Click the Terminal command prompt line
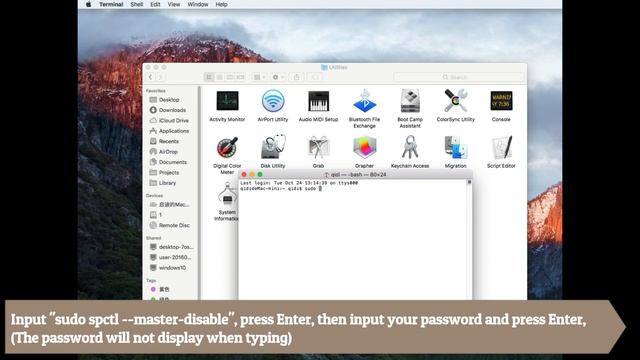 pyautogui.click(x=281, y=189)
